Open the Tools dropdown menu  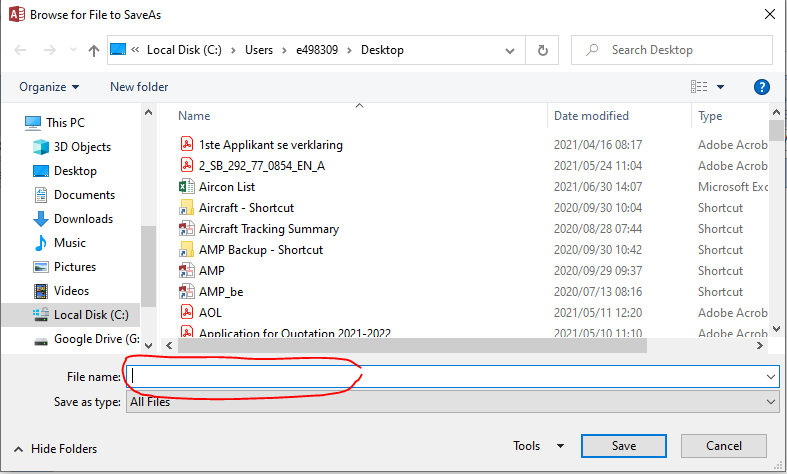pos(538,446)
